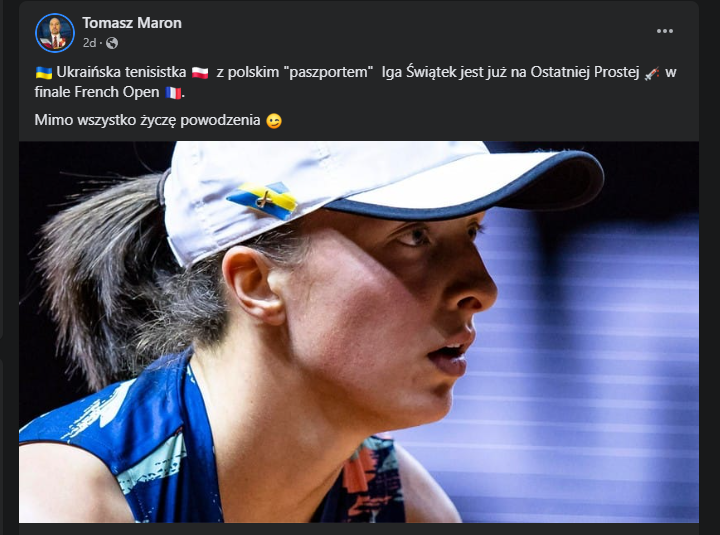Click Tomasz Maron's profile avatar
Viewport: 720px width, 535px height.
pos(55,33)
